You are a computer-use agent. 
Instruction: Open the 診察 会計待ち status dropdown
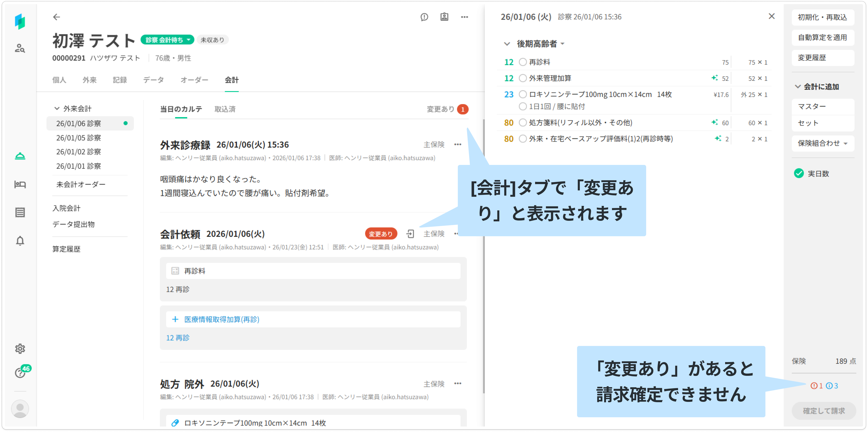click(167, 40)
